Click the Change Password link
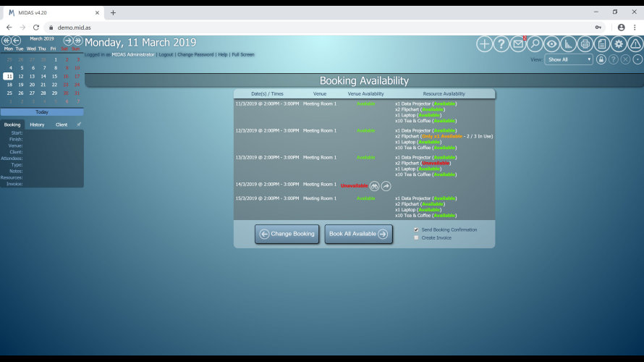The width and height of the screenshot is (644, 362). (195, 54)
